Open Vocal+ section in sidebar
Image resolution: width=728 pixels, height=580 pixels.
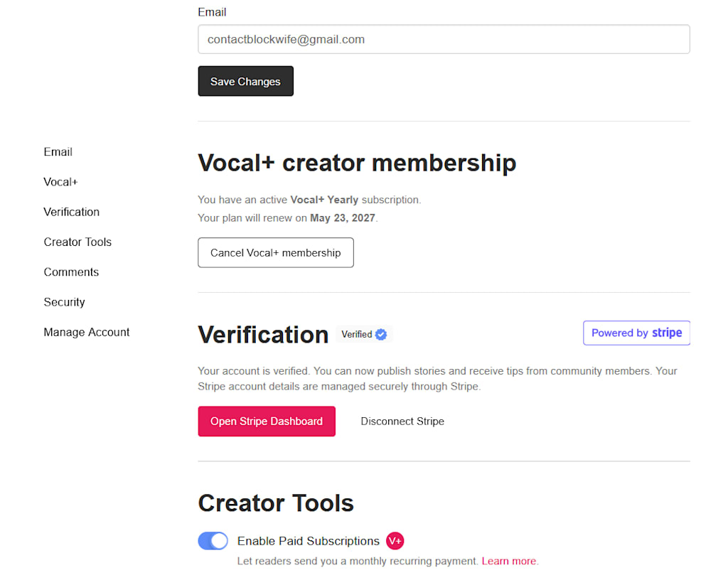[61, 182]
